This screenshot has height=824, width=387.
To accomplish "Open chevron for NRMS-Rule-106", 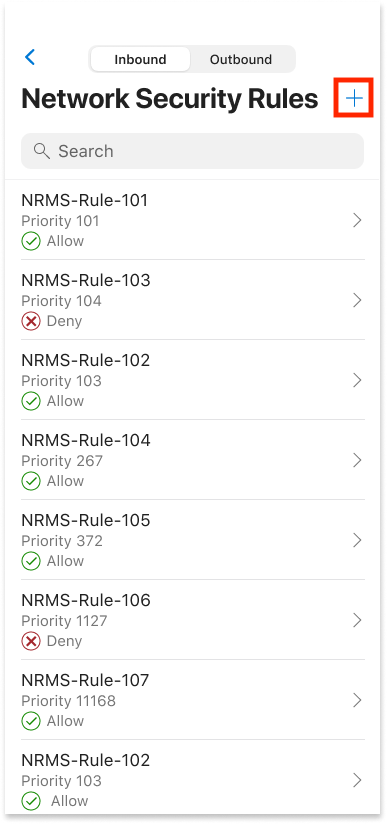I will coord(358,620).
